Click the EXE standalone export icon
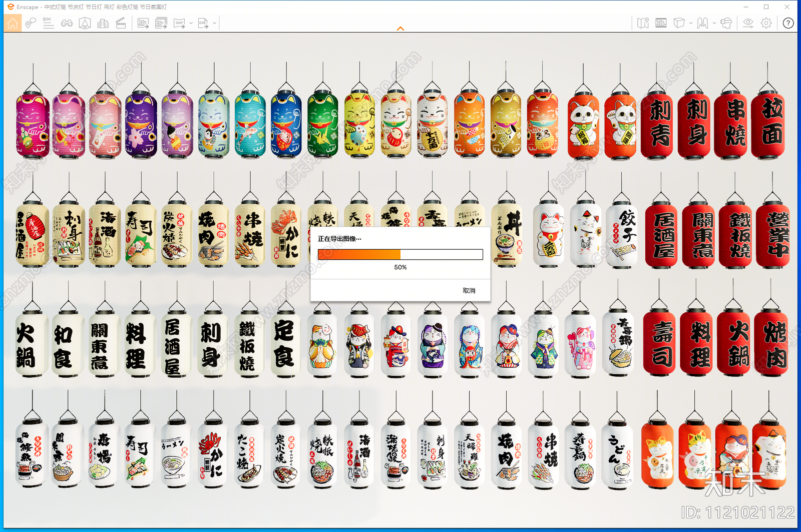Screen dimensions: 801x532 (203, 23)
